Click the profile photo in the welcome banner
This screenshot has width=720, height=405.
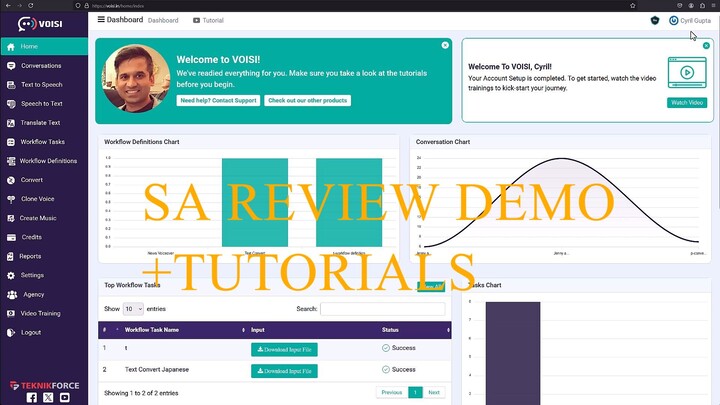pyautogui.click(x=136, y=79)
